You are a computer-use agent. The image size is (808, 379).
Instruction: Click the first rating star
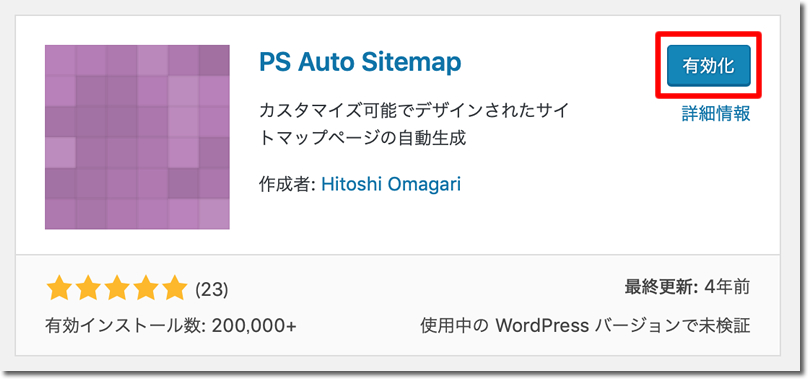[x=59, y=288]
